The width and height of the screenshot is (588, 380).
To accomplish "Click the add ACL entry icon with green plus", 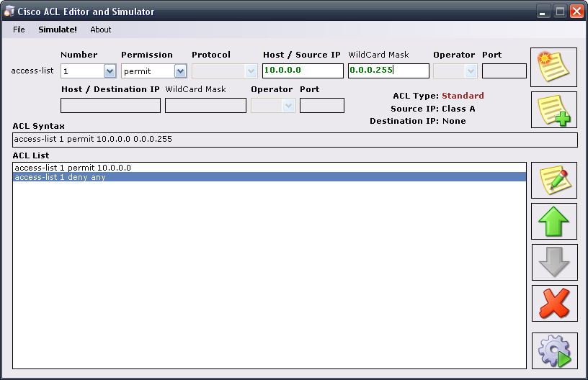I will point(554,109).
